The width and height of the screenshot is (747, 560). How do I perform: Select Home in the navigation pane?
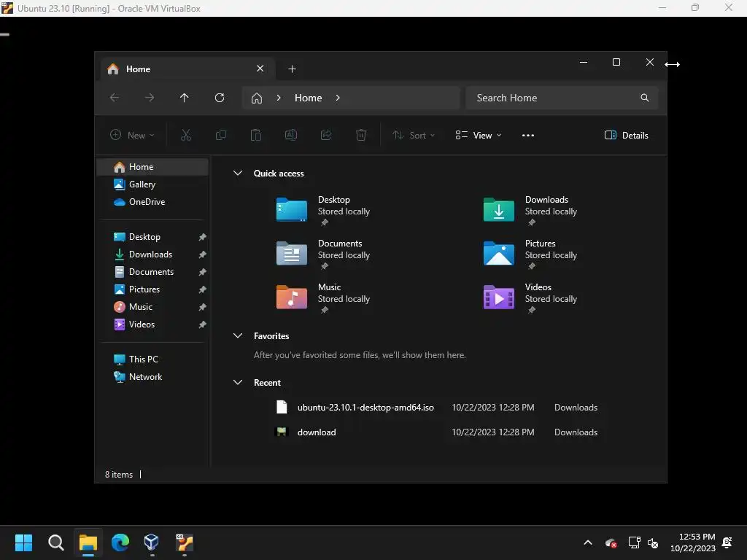point(153,167)
